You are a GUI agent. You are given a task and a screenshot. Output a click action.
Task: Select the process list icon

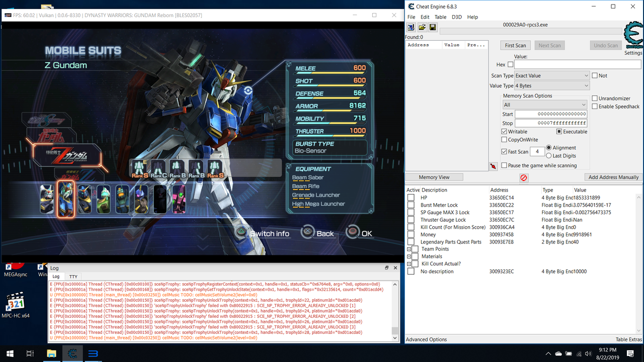pyautogui.click(x=411, y=27)
